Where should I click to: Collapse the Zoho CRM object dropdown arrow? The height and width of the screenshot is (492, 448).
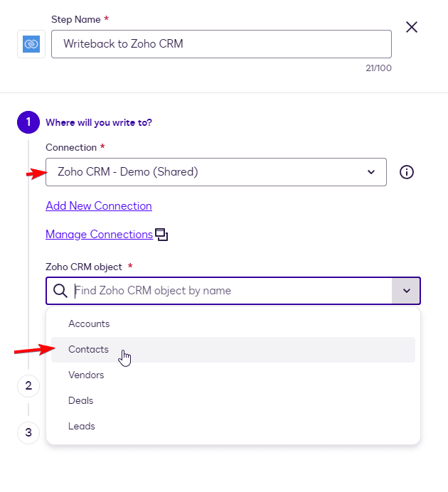point(406,291)
